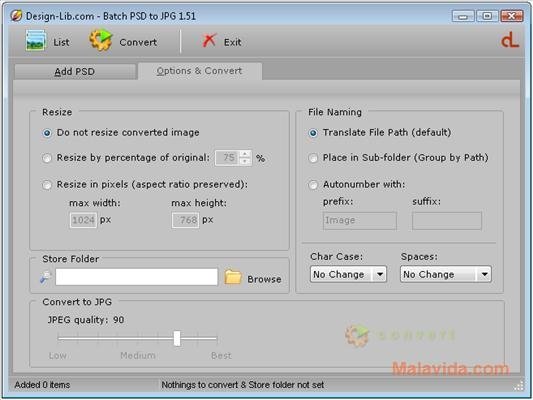Open the List picture-stack icon
Image resolution: width=533 pixels, height=400 pixels.
coord(36,41)
